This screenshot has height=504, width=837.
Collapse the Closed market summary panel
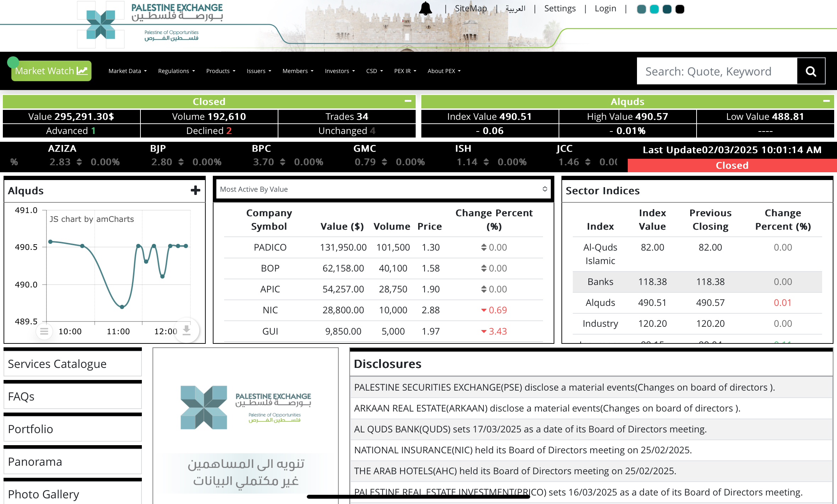(408, 101)
